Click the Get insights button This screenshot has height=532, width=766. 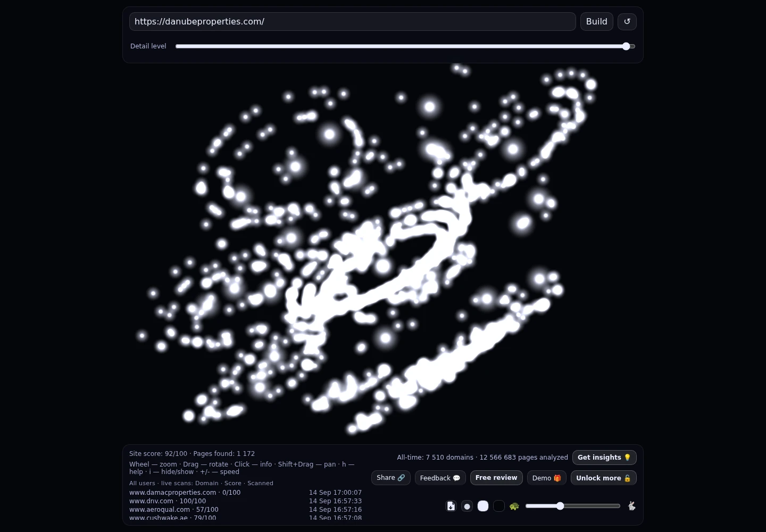click(x=604, y=458)
